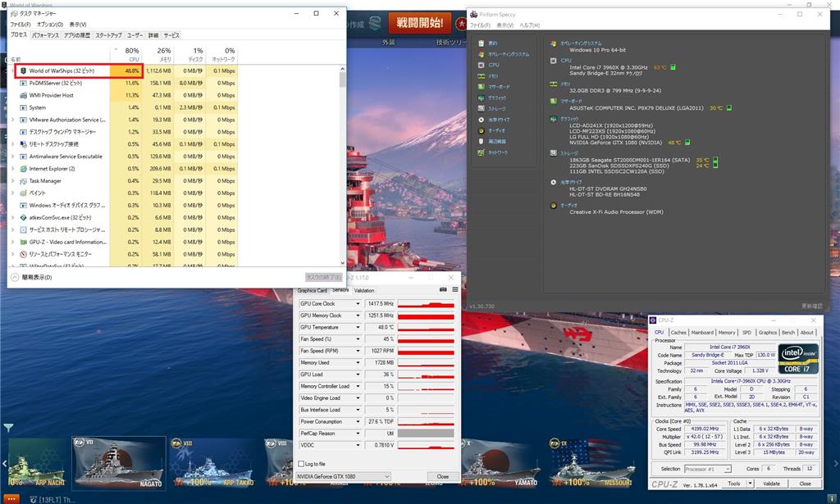Click the Validate button in CPU-Z
Image resolution: width=840 pixels, height=504 pixels.
(771, 484)
